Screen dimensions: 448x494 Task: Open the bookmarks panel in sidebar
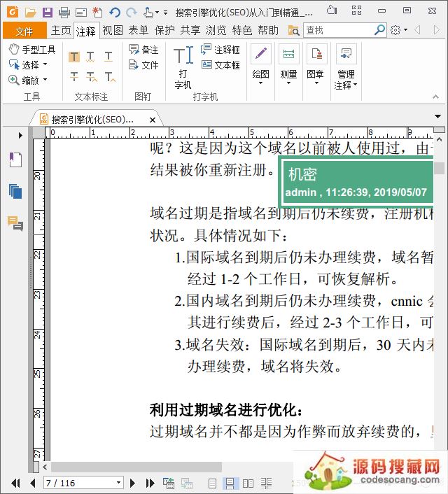pos(15,160)
